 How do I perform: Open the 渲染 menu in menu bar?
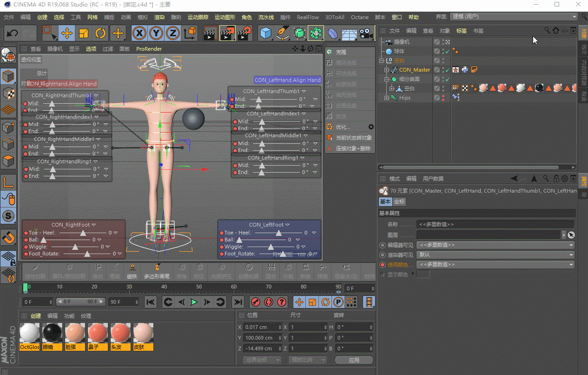pos(159,17)
